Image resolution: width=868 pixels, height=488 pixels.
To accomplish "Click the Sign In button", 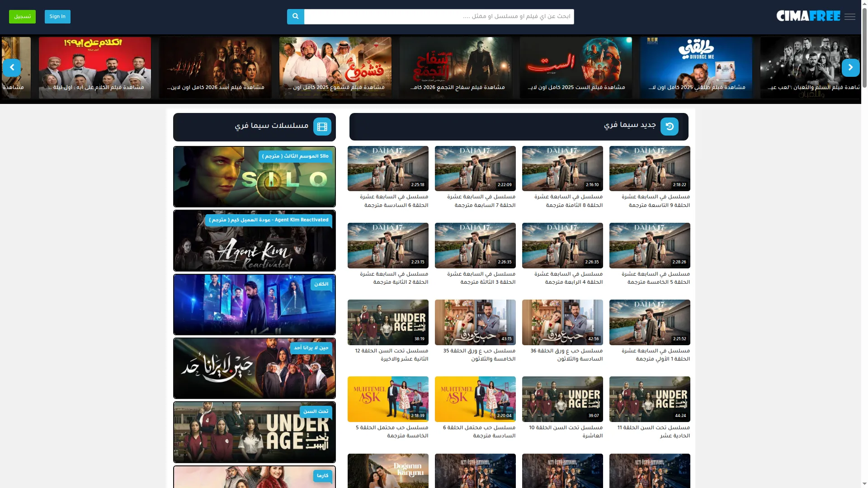I will [57, 17].
